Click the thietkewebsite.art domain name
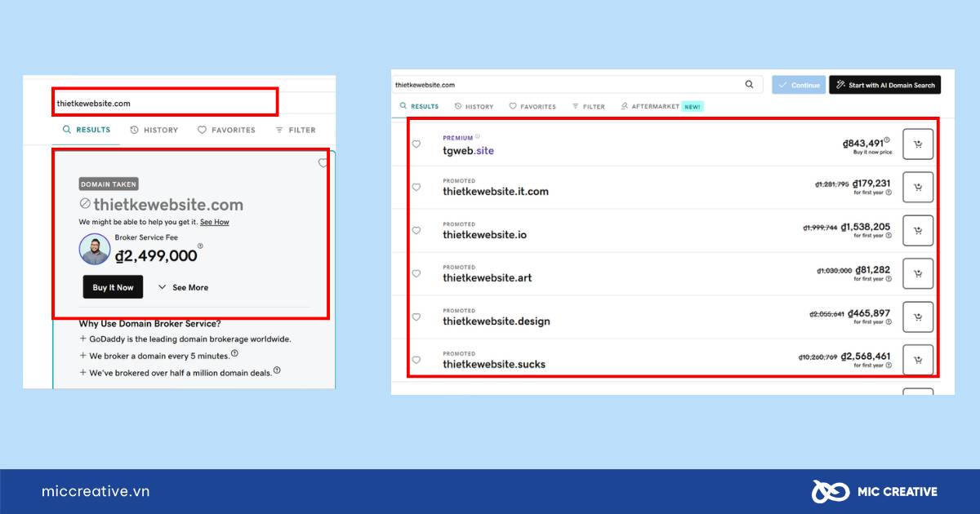Viewport: 980px width, 514px height. pyautogui.click(x=488, y=278)
